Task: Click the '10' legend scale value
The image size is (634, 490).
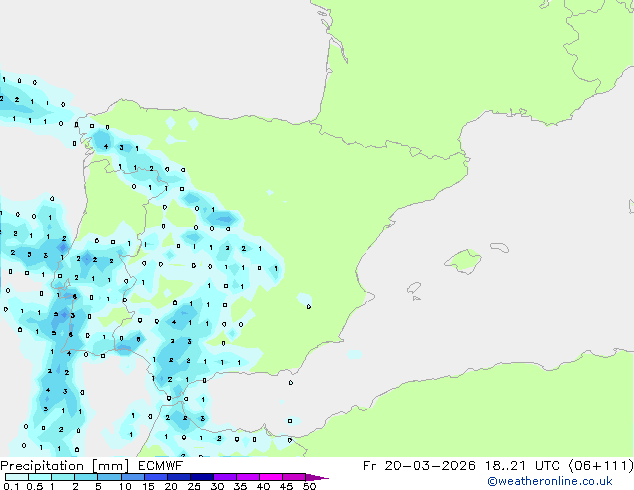Action: pyautogui.click(x=125, y=486)
